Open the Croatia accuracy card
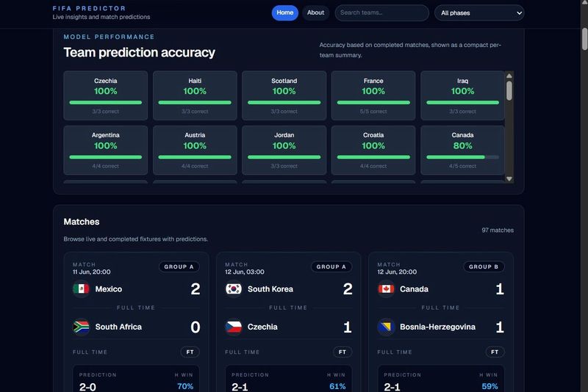This screenshot has width=588, height=392. pos(373,150)
